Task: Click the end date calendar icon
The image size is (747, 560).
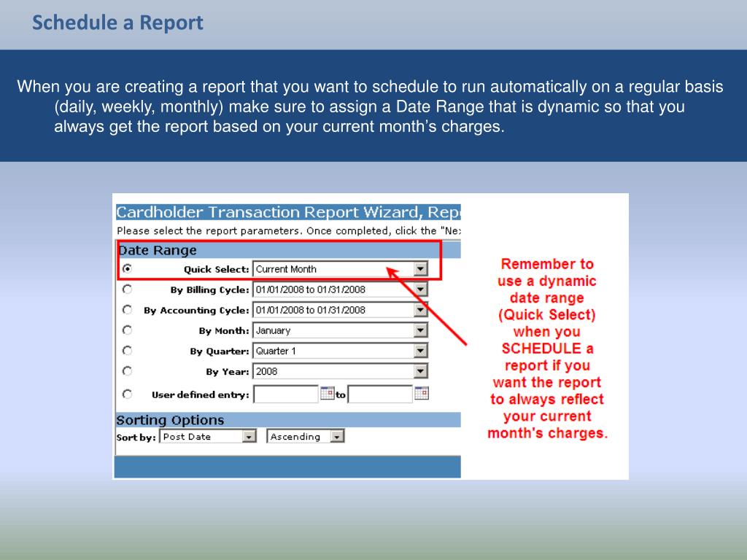Action: [422, 393]
